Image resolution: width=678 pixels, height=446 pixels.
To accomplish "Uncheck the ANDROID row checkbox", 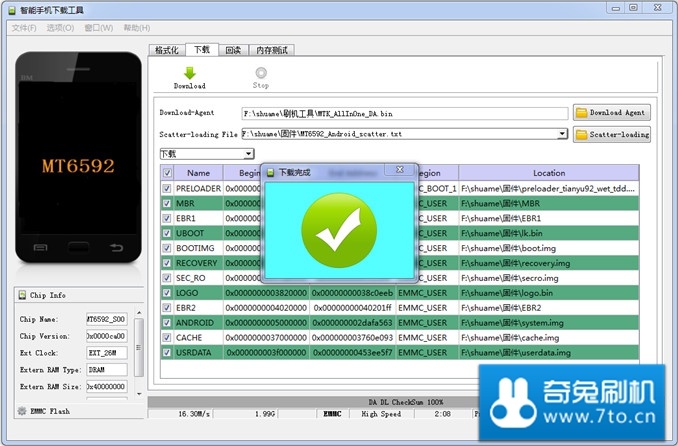I will [x=167, y=323].
